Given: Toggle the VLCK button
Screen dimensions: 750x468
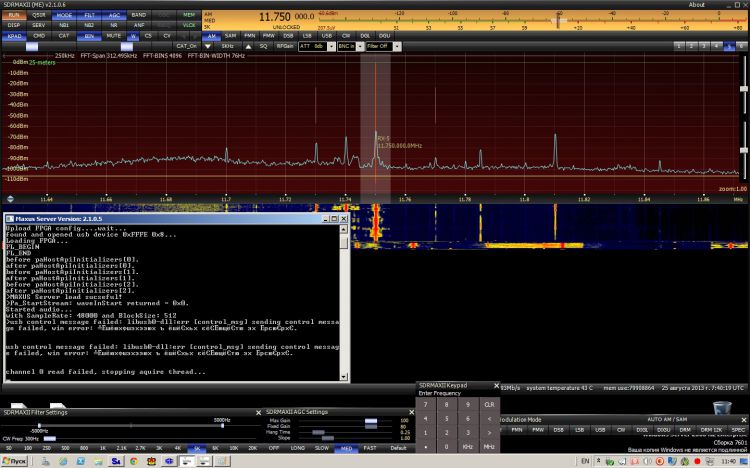Looking at the screenshot, I should click(x=189, y=25).
